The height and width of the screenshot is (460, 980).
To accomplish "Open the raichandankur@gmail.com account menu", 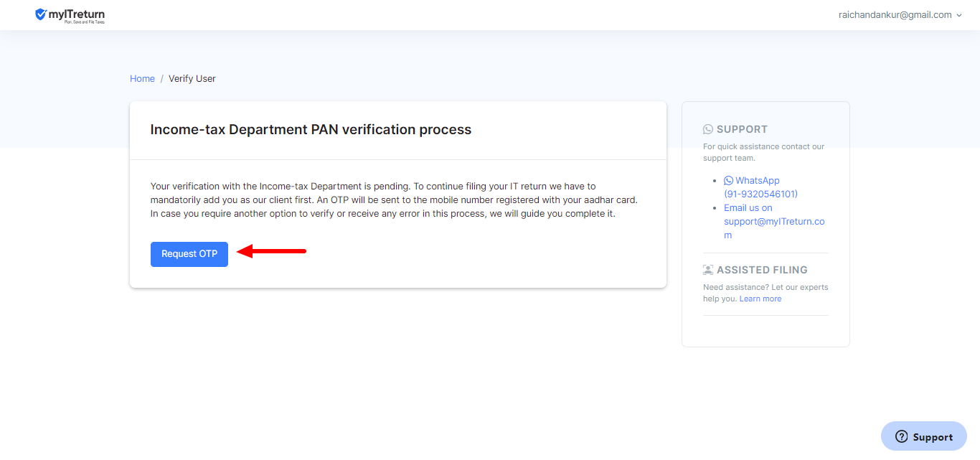I will pos(895,15).
